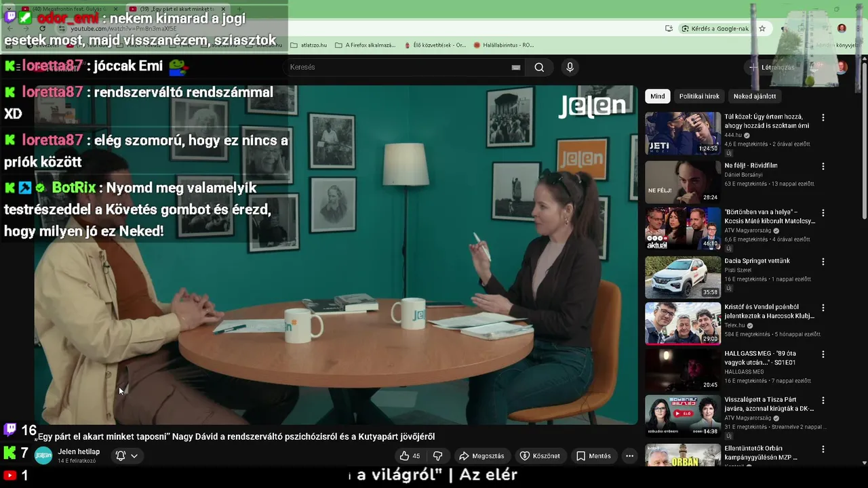Viewport: 868px width, 488px height.
Task: Open Halállabirintus bookmark
Action: tap(503, 45)
